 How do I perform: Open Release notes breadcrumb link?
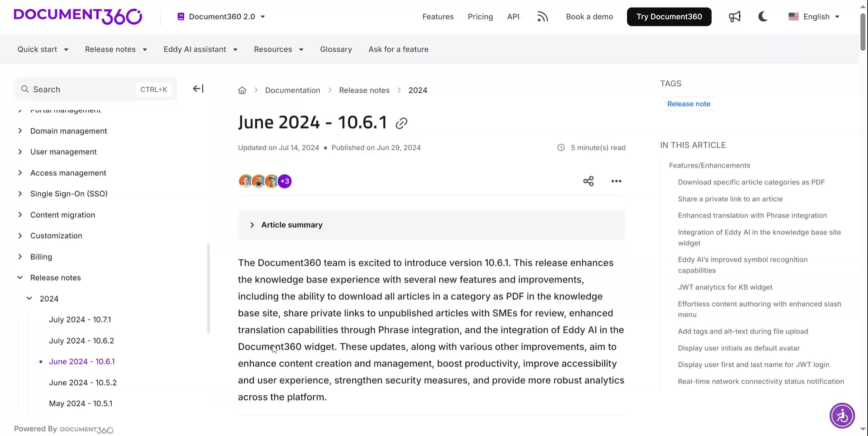(364, 90)
